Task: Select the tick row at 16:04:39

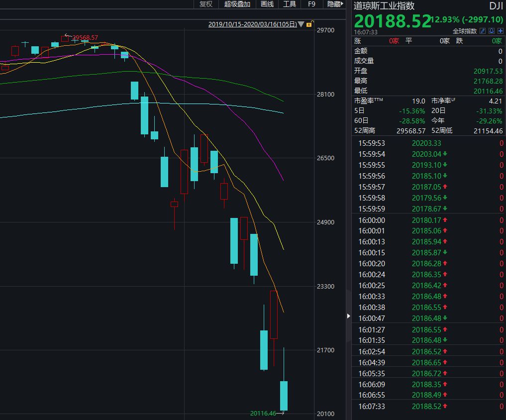Action: (428, 363)
